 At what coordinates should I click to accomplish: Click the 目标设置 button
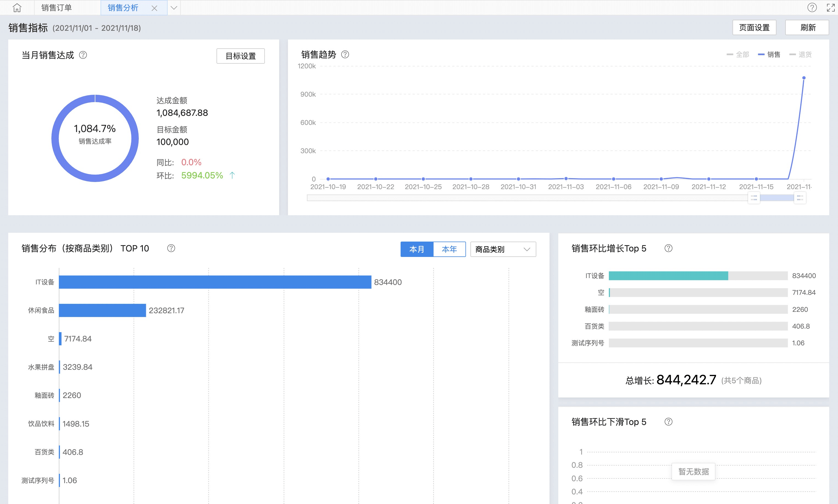tap(241, 56)
